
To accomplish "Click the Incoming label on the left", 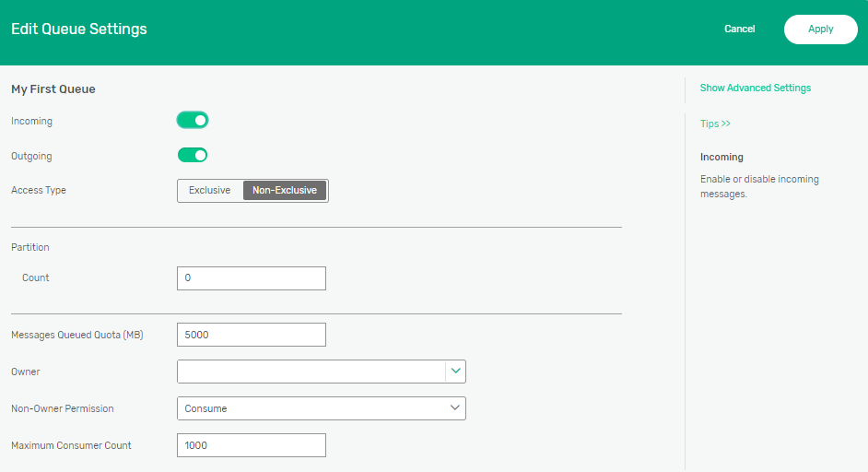I will [x=31, y=121].
